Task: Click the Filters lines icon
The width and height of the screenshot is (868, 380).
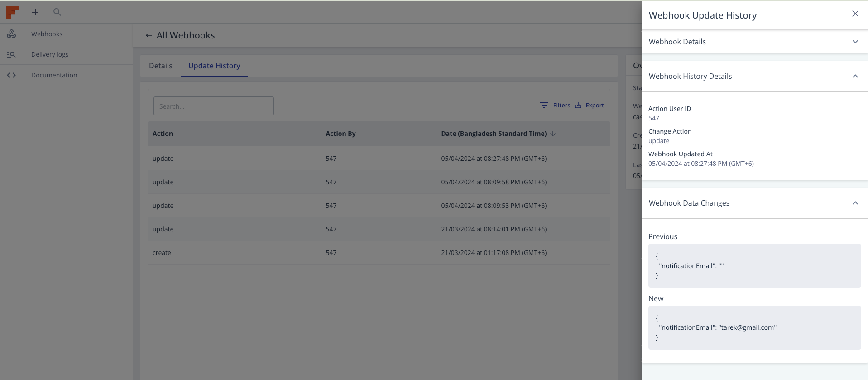Action: tap(544, 105)
